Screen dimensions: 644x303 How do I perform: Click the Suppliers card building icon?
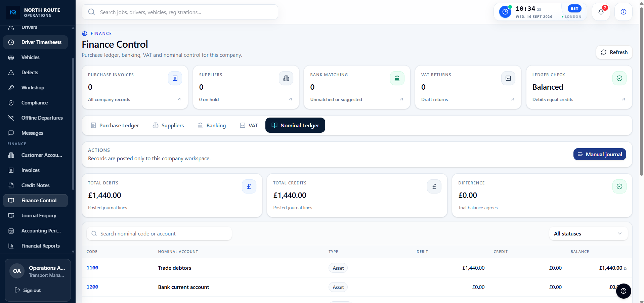point(286,78)
